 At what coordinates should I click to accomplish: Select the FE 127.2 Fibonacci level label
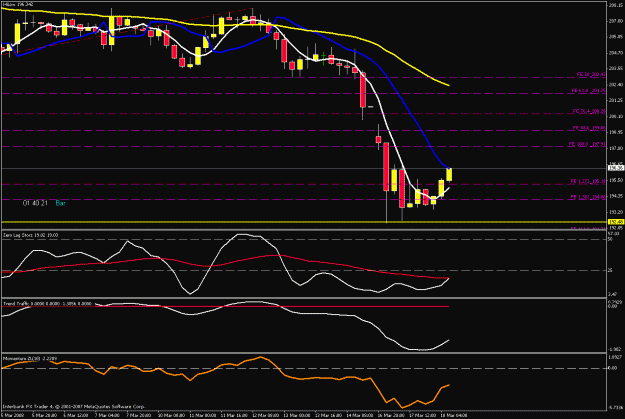tap(588, 181)
